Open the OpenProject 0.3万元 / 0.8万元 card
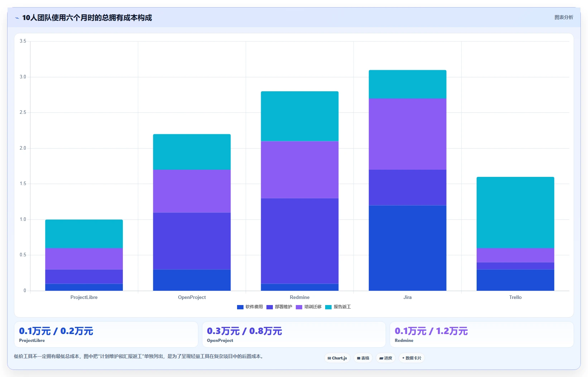The height and width of the screenshot is (377, 588). click(294, 334)
